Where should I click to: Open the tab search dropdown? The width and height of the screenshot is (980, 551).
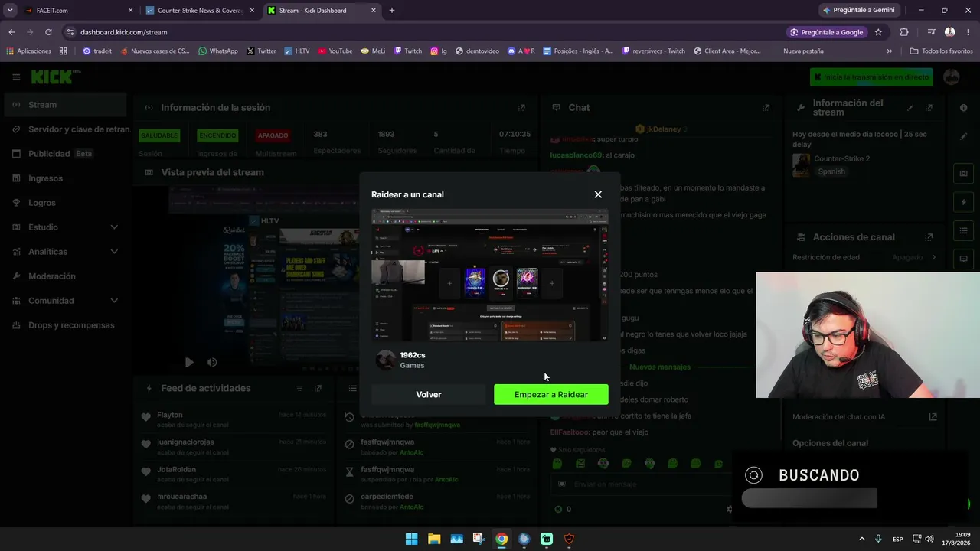click(10, 11)
